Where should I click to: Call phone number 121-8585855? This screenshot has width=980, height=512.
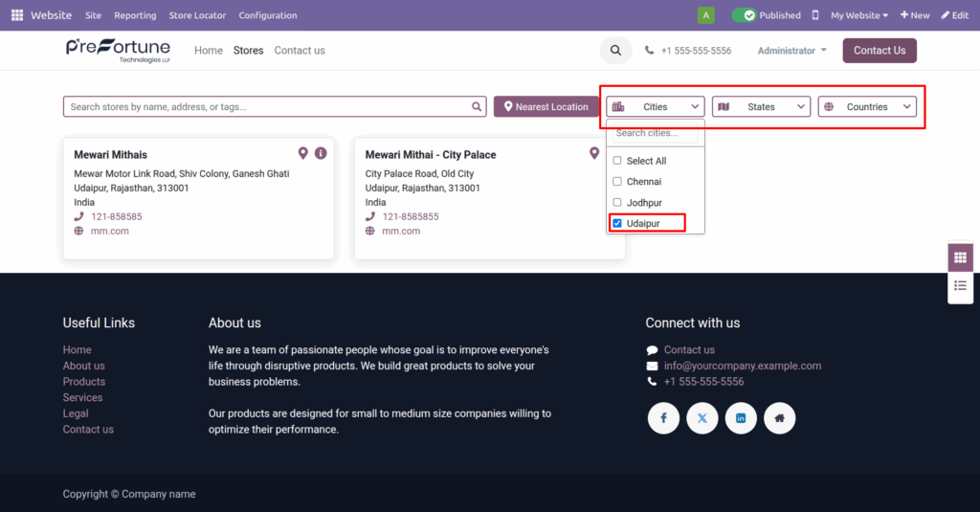point(410,216)
